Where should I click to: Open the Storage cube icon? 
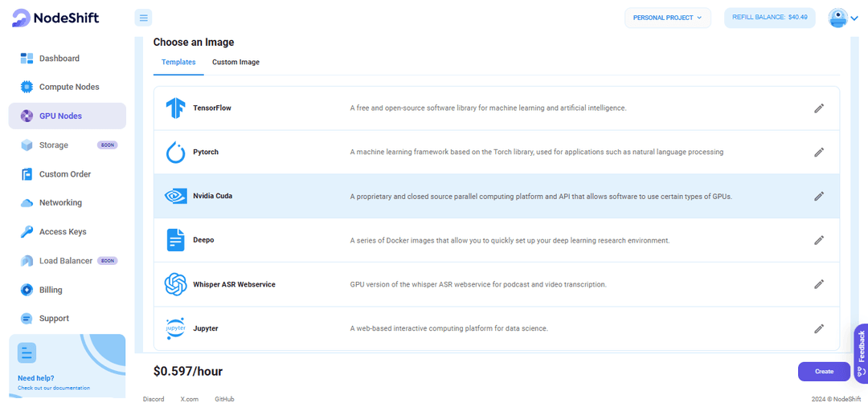coord(27,144)
